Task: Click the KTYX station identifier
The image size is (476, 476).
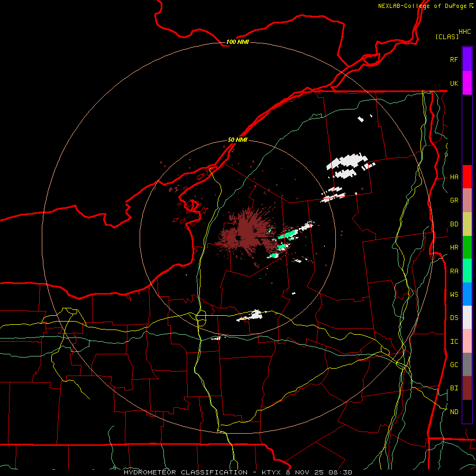Action: pos(271,472)
